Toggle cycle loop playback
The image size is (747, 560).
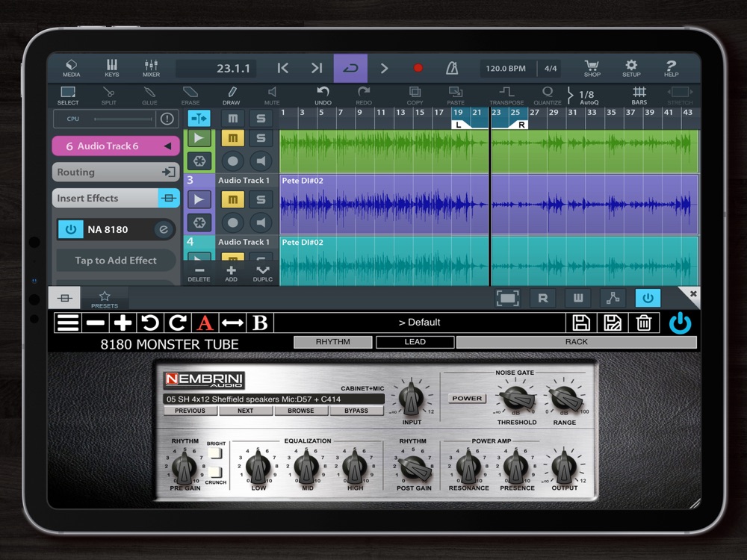click(x=350, y=68)
